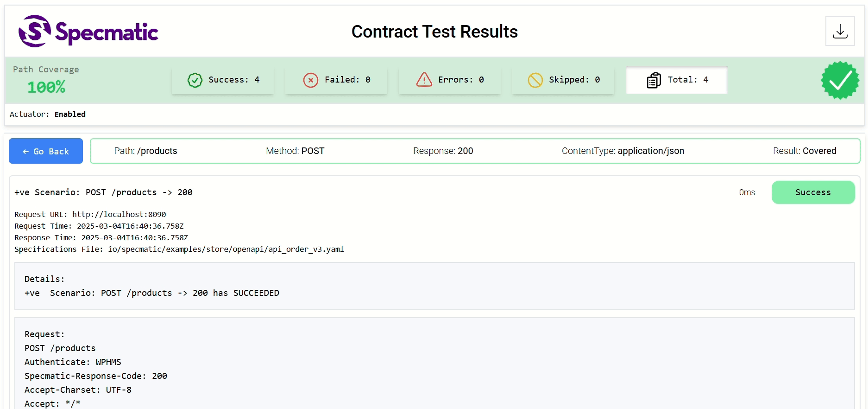
Task: Click the Total clipboard icon
Action: coord(654,80)
